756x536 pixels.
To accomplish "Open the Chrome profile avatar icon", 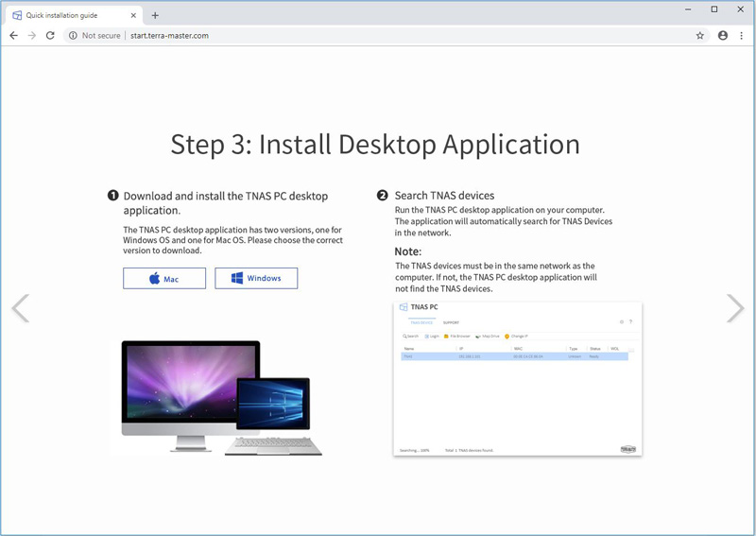I will [x=723, y=36].
